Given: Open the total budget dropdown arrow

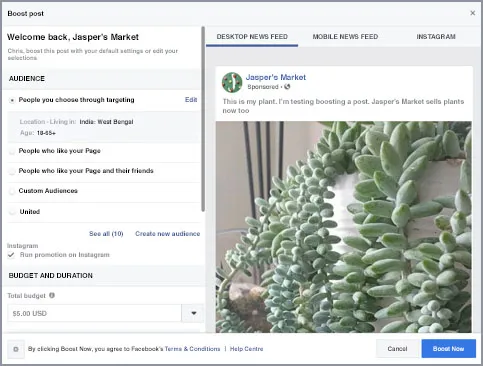Looking at the screenshot, I should point(193,313).
